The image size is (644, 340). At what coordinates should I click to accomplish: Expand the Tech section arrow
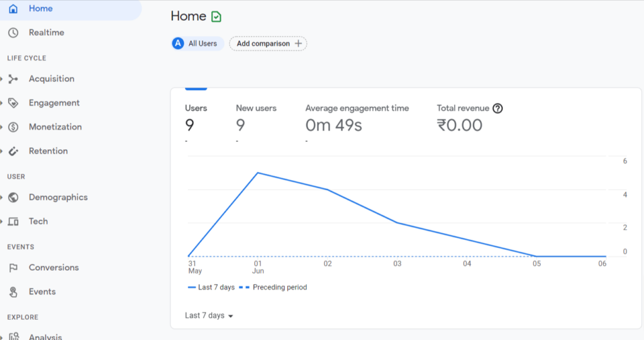(x=2, y=222)
